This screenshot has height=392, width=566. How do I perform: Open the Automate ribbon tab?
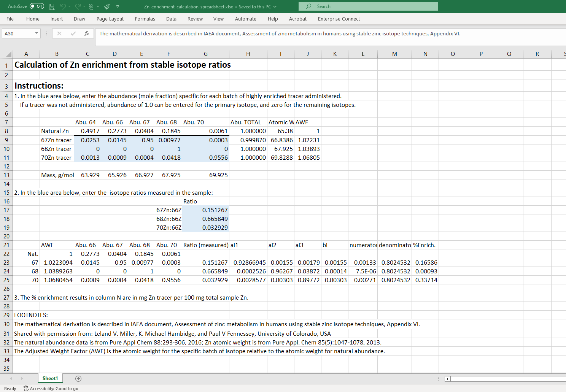tap(245, 19)
